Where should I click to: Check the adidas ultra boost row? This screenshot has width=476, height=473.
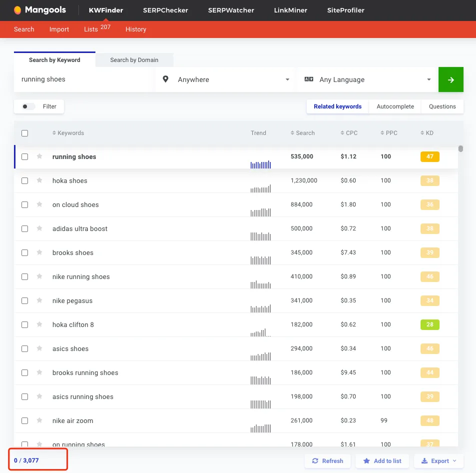(24, 228)
